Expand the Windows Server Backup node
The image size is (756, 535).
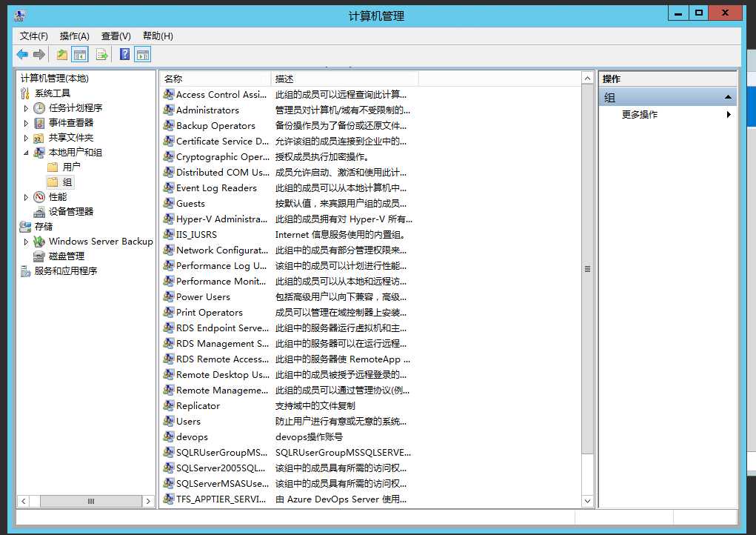(x=27, y=242)
